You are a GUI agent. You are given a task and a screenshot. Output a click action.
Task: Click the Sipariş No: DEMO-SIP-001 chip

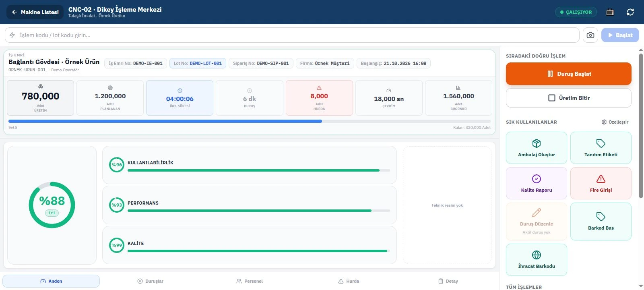(x=261, y=63)
